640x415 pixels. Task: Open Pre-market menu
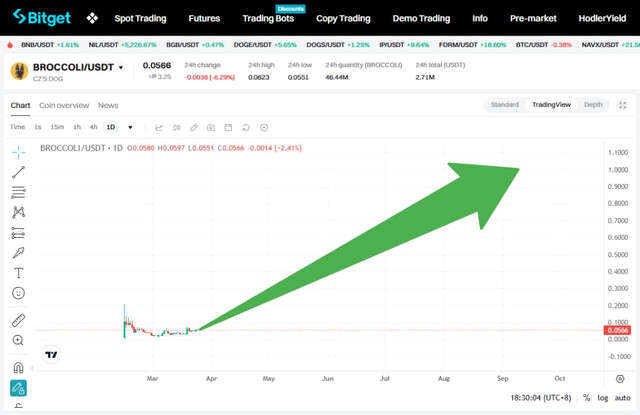click(x=533, y=18)
